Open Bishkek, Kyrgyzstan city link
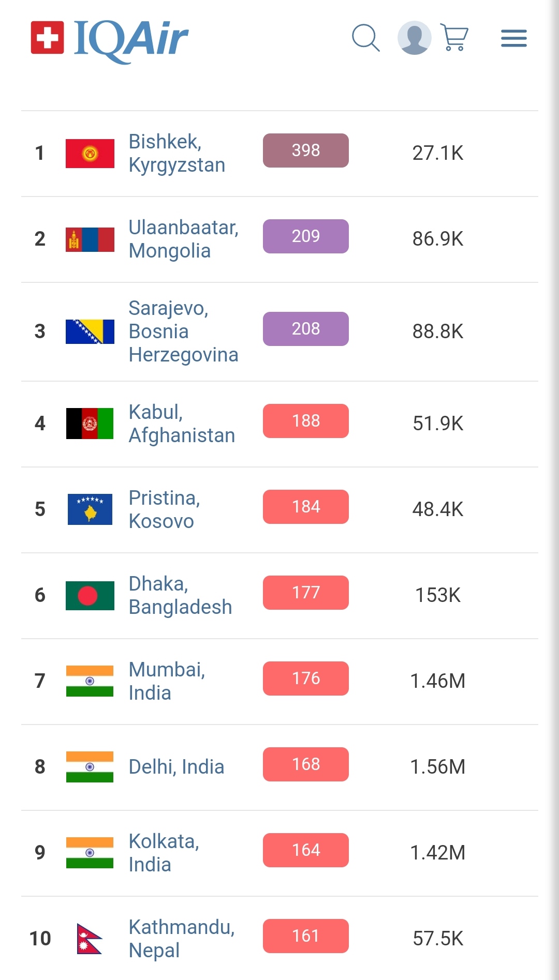 click(x=176, y=153)
